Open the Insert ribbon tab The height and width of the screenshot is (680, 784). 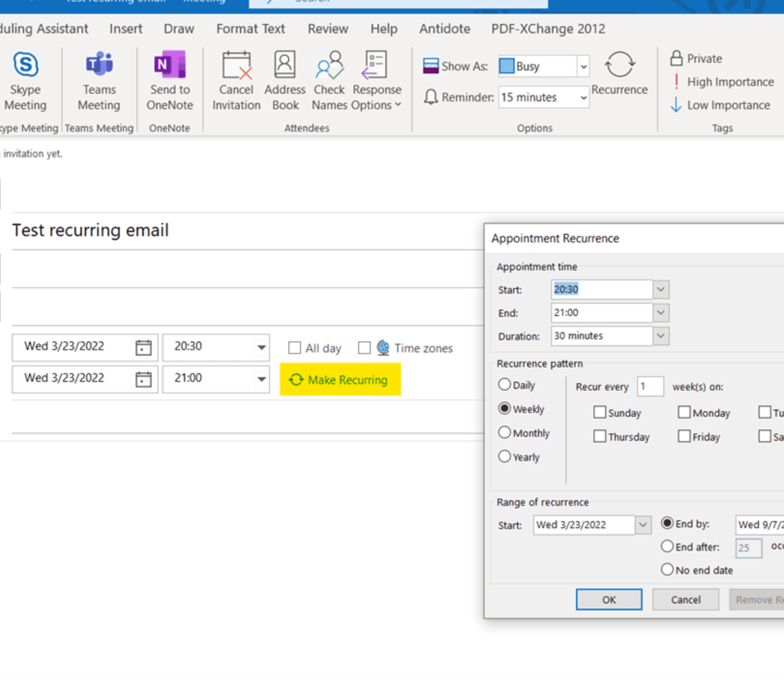click(126, 29)
